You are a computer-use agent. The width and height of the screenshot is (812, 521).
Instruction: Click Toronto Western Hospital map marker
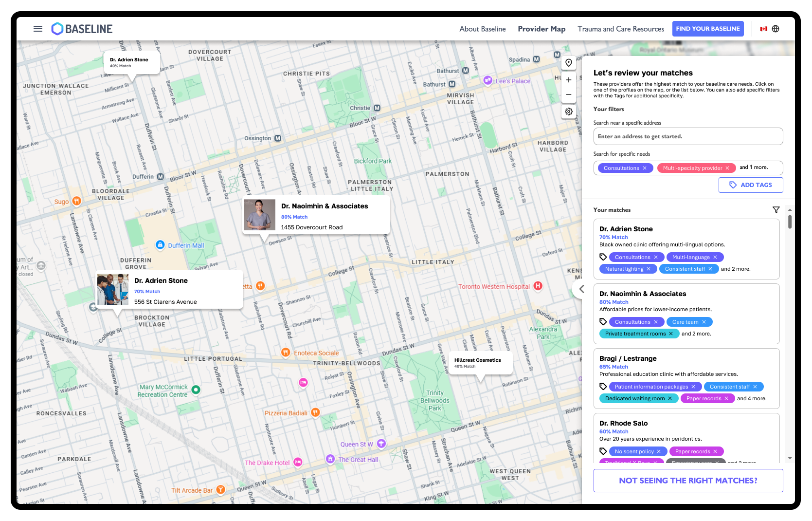[538, 286]
